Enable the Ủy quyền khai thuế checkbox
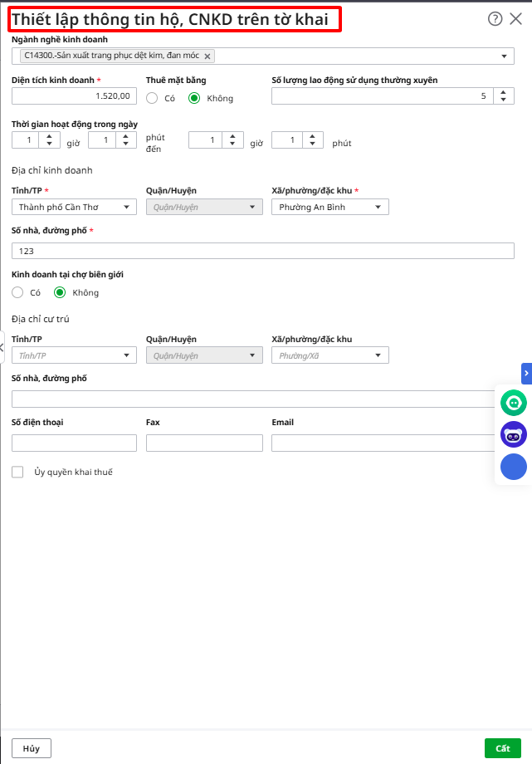 (x=17, y=473)
